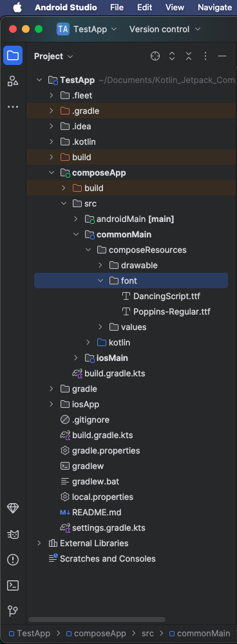
Task: Click the commonMain breadcrumb in status bar
Action: (199, 633)
